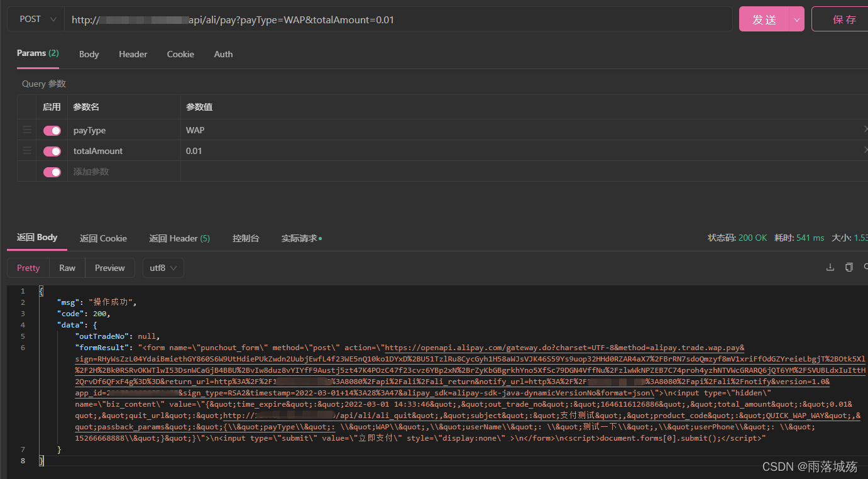Click the copy response icon

pos(849,267)
